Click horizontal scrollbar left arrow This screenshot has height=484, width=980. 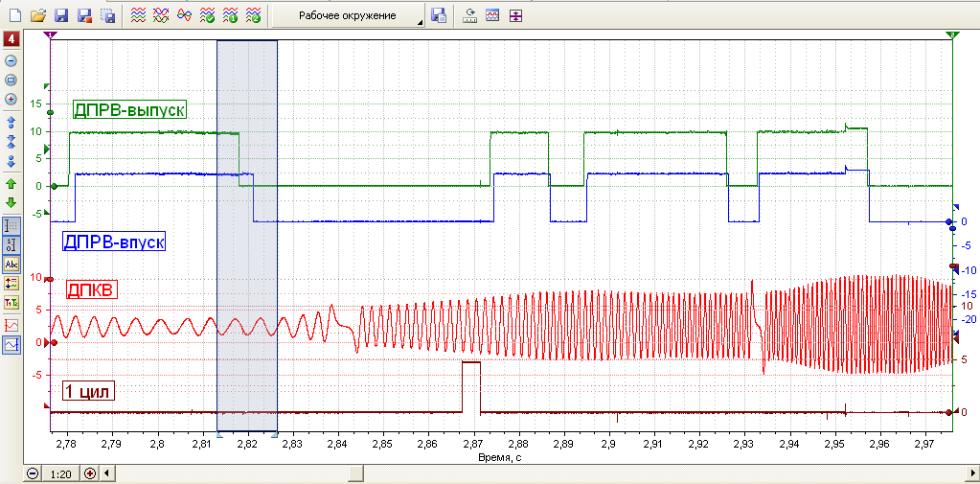pos(105,473)
